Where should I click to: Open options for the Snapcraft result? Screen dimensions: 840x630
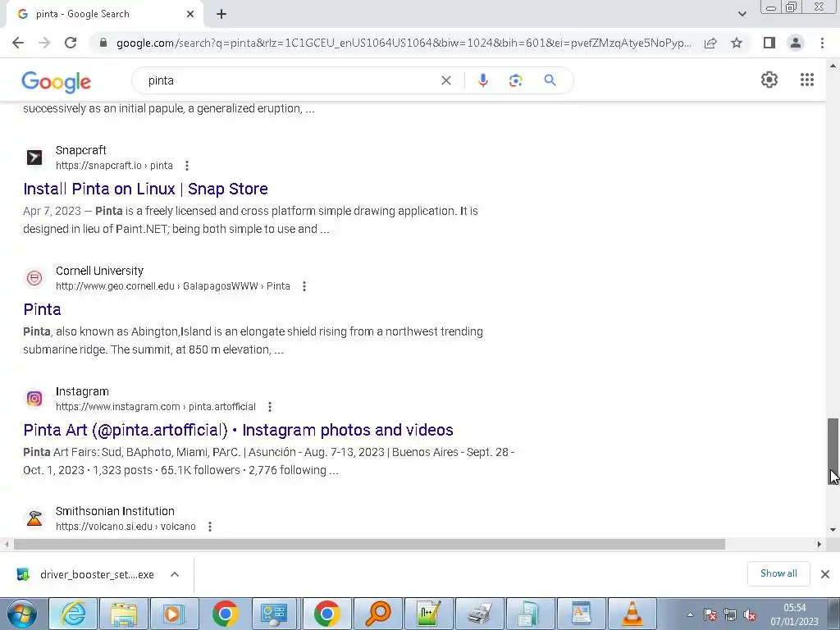187,166
